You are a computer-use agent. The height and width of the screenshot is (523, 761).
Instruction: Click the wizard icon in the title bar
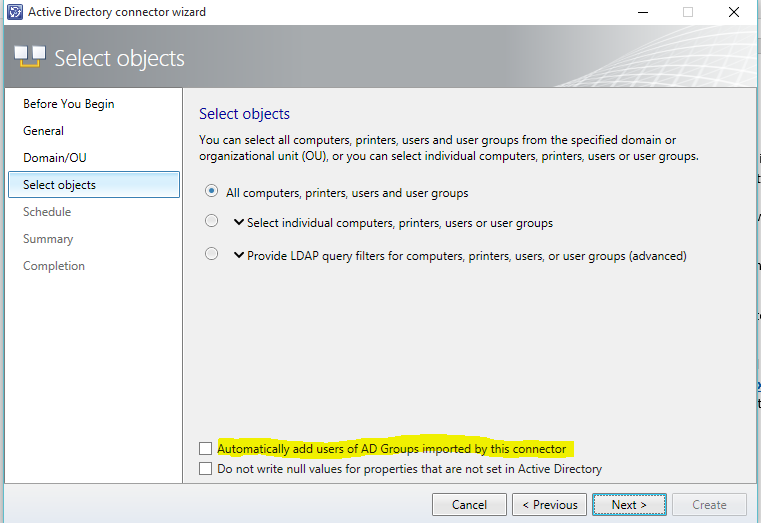(15, 12)
